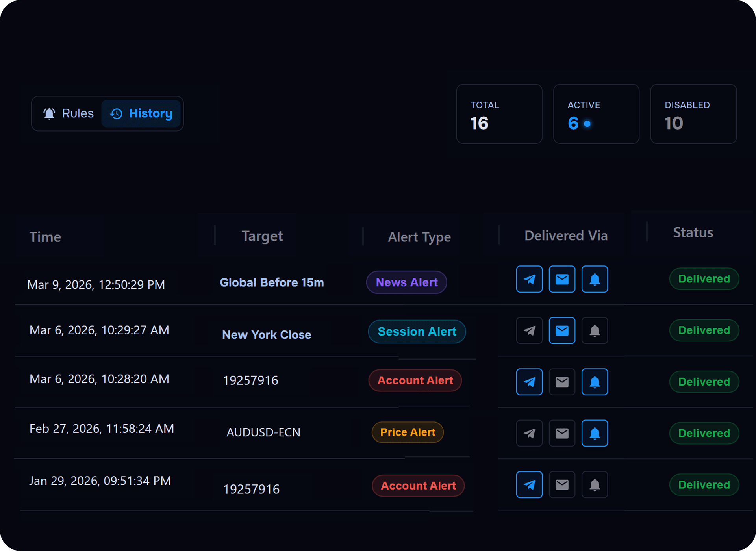Select the Session Alert badge
Screen dimensions: 756x551
coord(417,332)
